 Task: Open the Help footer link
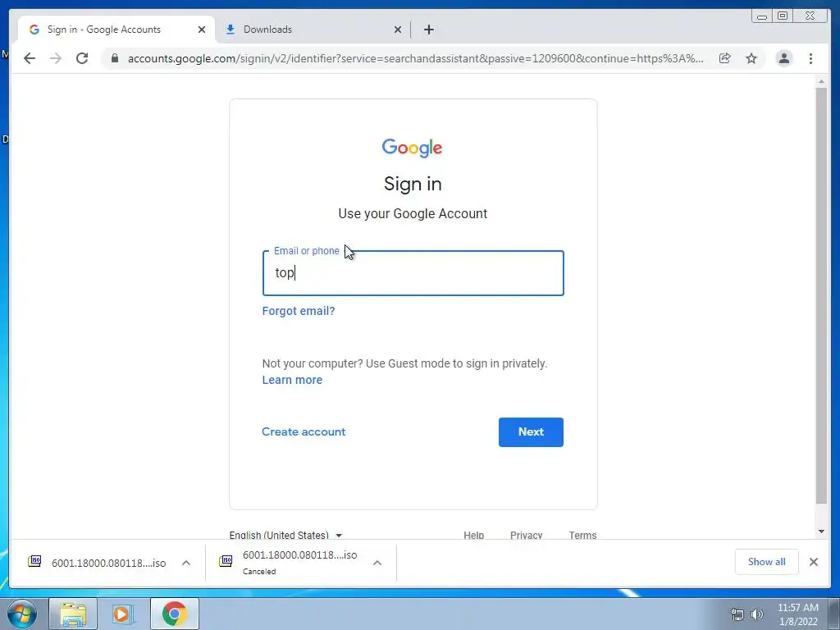(473, 535)
